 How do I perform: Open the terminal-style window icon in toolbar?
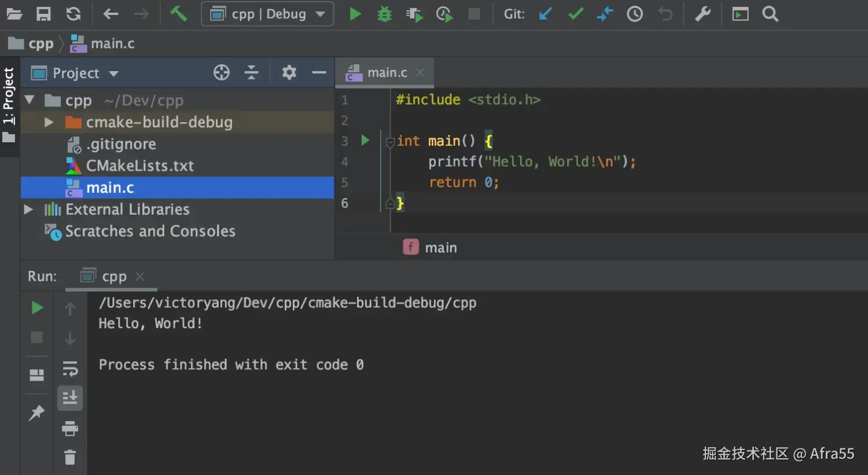pyautogui.click(x=740, y=14)
